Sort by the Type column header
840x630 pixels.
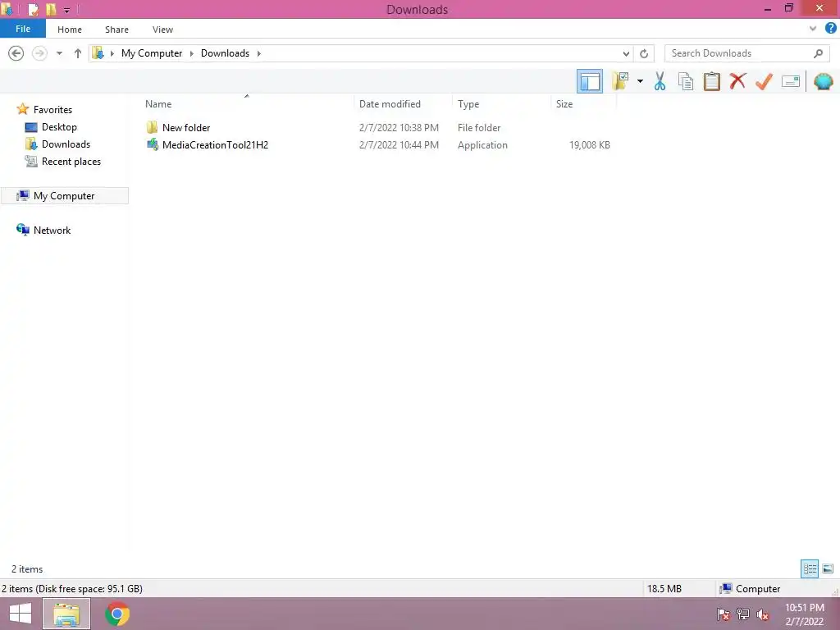click(468, 104)
